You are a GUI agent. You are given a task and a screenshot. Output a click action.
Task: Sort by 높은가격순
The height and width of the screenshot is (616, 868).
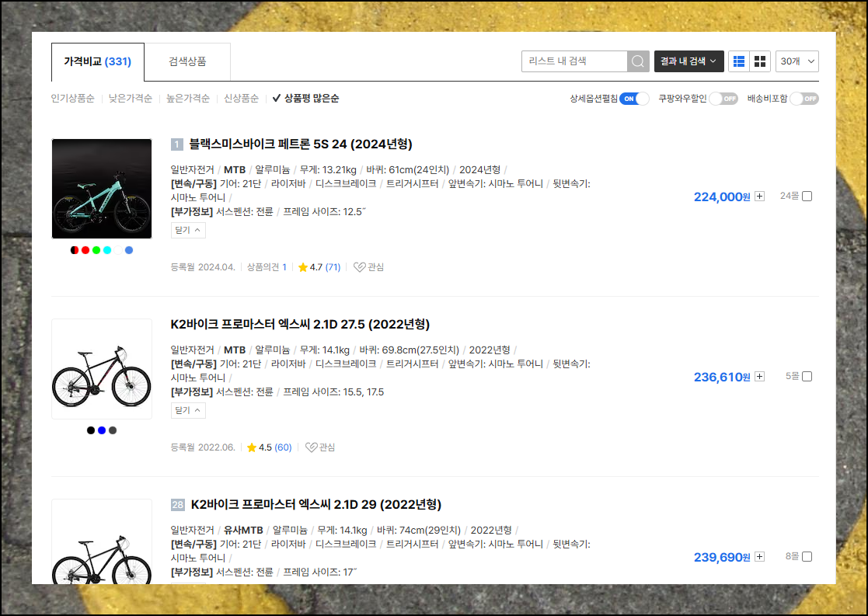[x=187, y=99]
